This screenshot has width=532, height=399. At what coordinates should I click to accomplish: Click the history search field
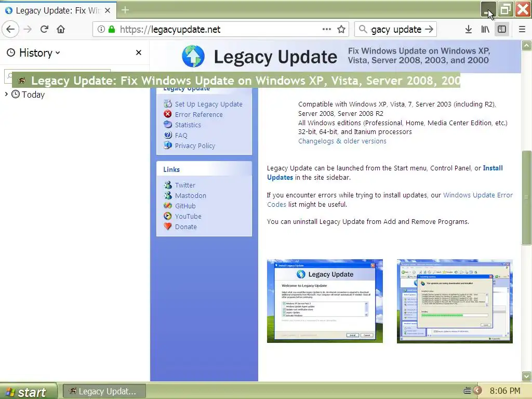57,76
